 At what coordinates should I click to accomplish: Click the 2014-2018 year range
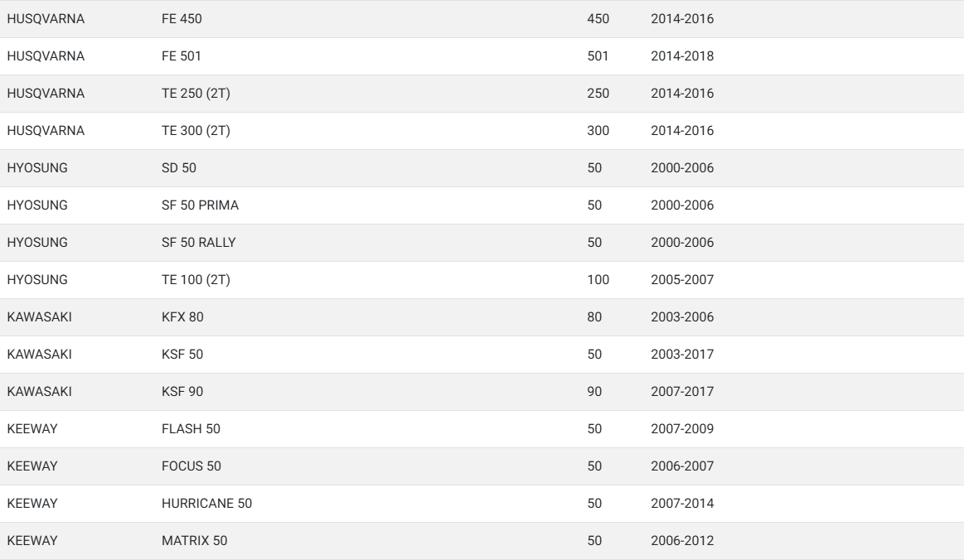(x=682, y=56)
